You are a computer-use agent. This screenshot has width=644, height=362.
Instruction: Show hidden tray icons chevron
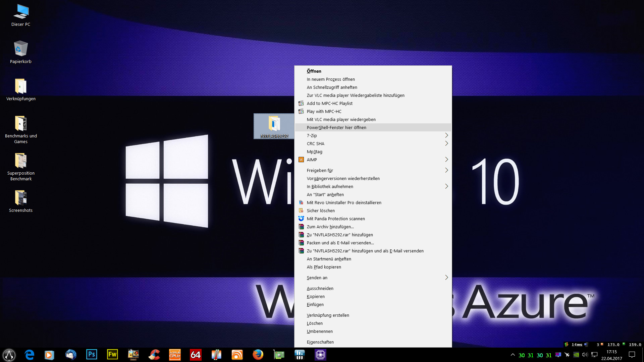click(513, 355)
